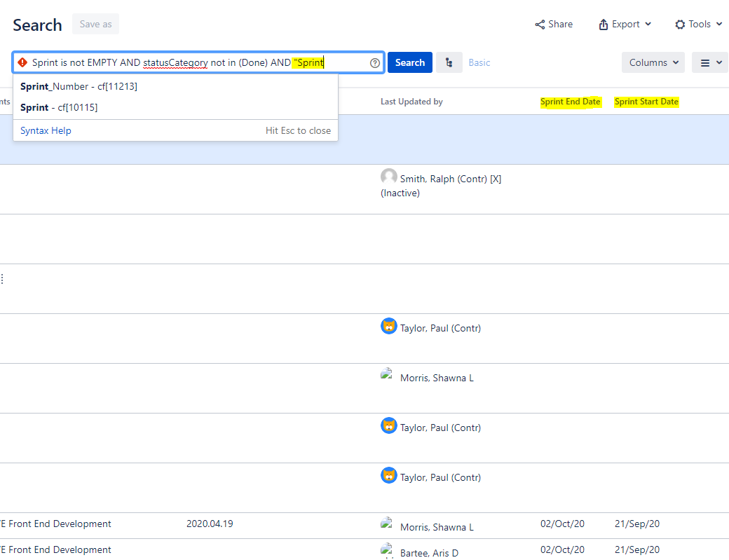Viewport: 729px width, 560px height.
Task: Click the first Taylor, Paul cat avatar
Action: (388, 326)
